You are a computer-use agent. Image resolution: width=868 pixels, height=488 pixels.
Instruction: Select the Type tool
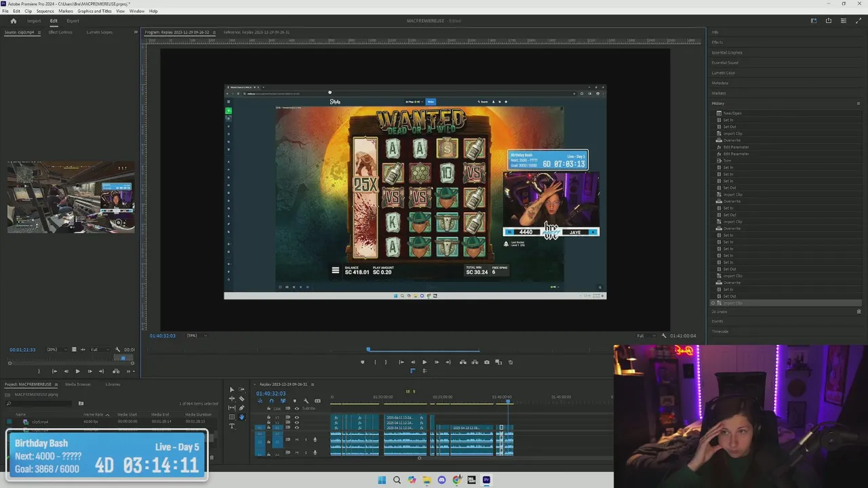232,426
